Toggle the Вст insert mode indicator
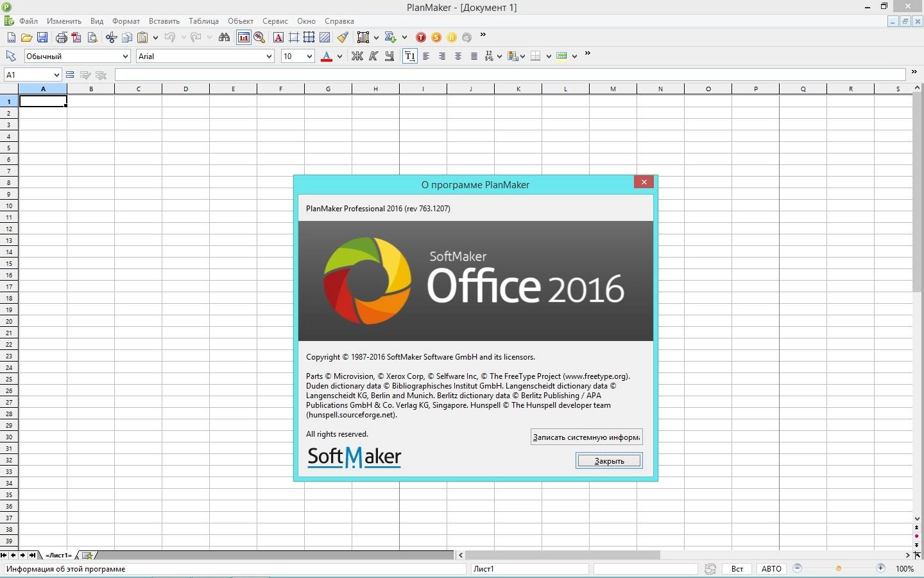 click(x=737, y=569)
